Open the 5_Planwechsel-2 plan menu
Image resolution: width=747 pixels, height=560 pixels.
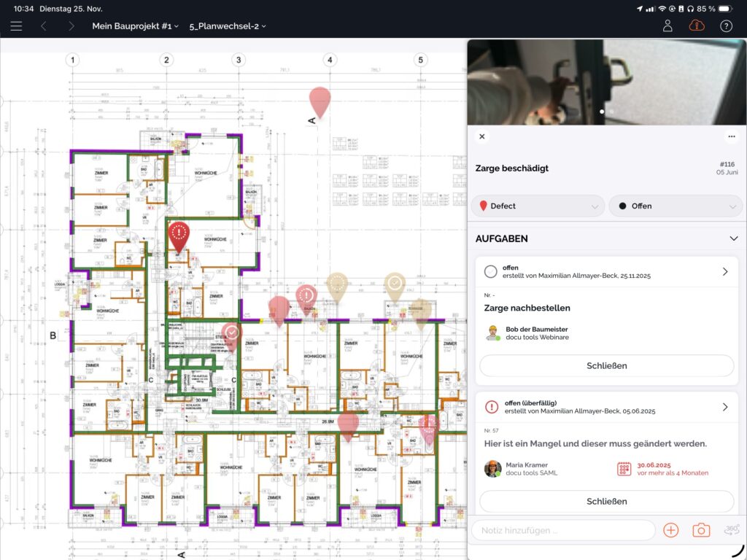coord(228,26)
